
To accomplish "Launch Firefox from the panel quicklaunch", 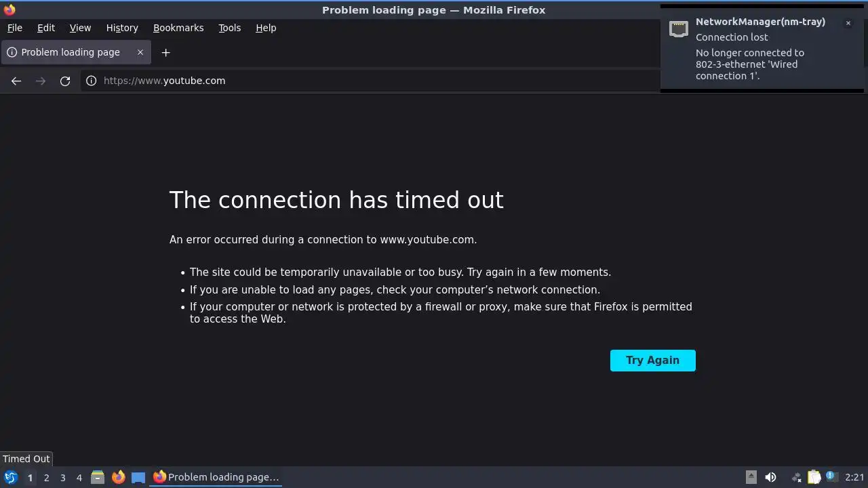I will [x=118, y=477].
